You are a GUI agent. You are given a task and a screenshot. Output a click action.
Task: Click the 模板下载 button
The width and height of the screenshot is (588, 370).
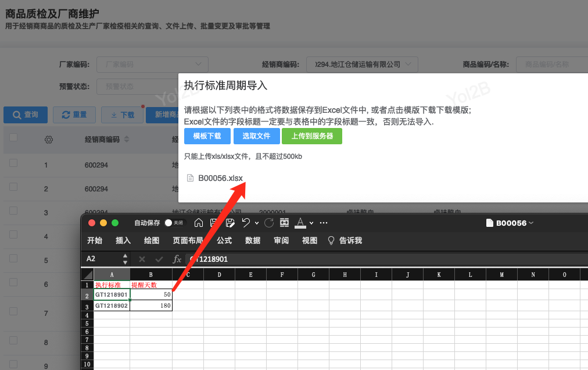(207, 136)
